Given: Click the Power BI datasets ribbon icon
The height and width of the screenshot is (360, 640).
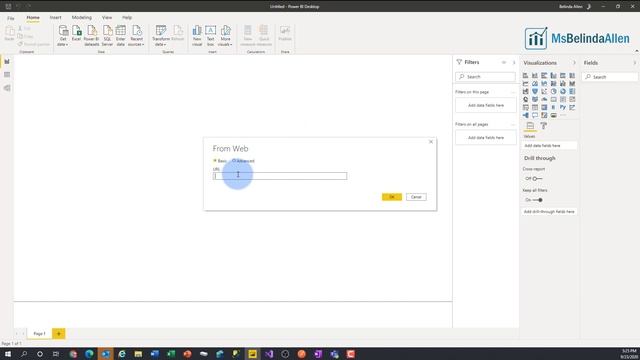Looking at the screenshot, I should 91,36.
